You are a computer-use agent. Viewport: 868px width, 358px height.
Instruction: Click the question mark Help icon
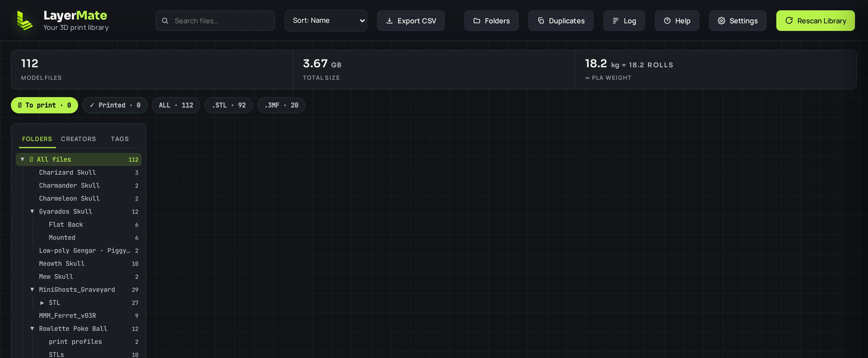[x=667, y=21]
